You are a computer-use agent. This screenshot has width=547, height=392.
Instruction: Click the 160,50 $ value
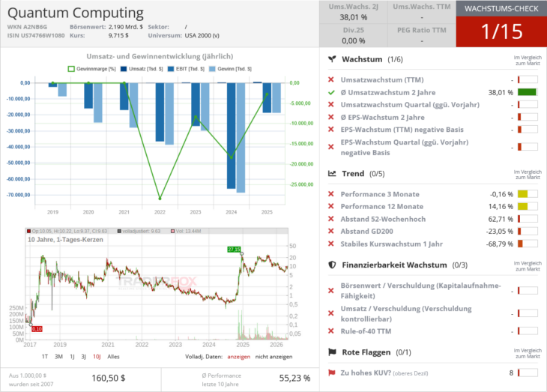click(x=109, y=378)
